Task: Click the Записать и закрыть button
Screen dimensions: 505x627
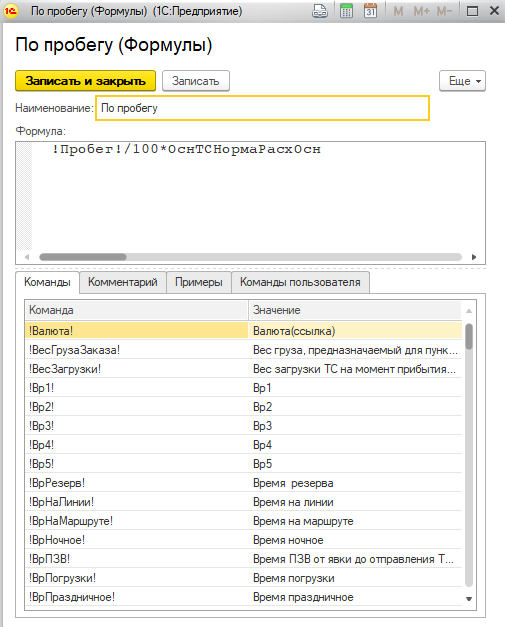Action: tap(86, 81)
